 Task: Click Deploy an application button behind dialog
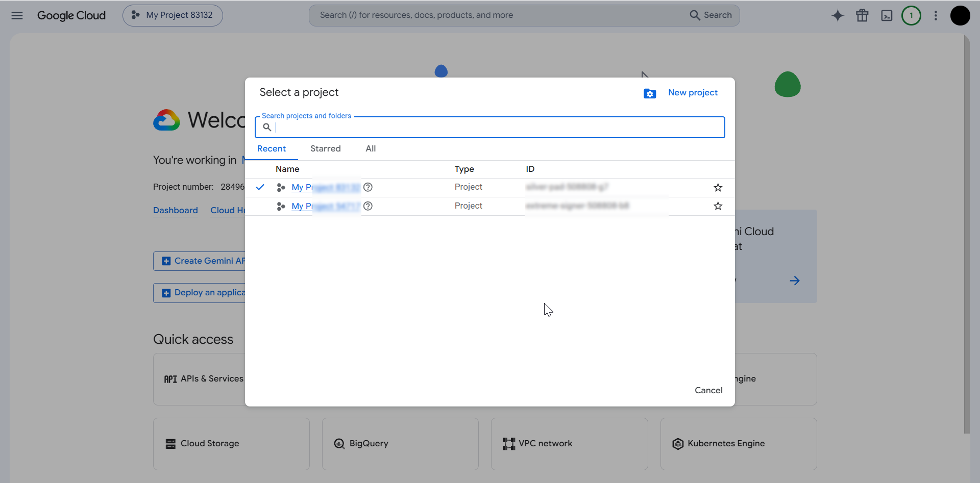click(x=200, y=293)
